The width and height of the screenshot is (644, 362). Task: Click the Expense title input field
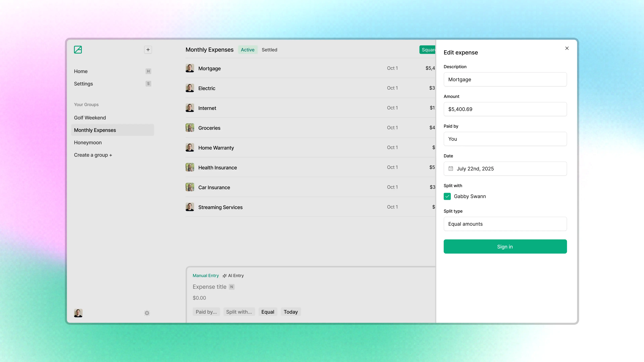tap(209, 287)
